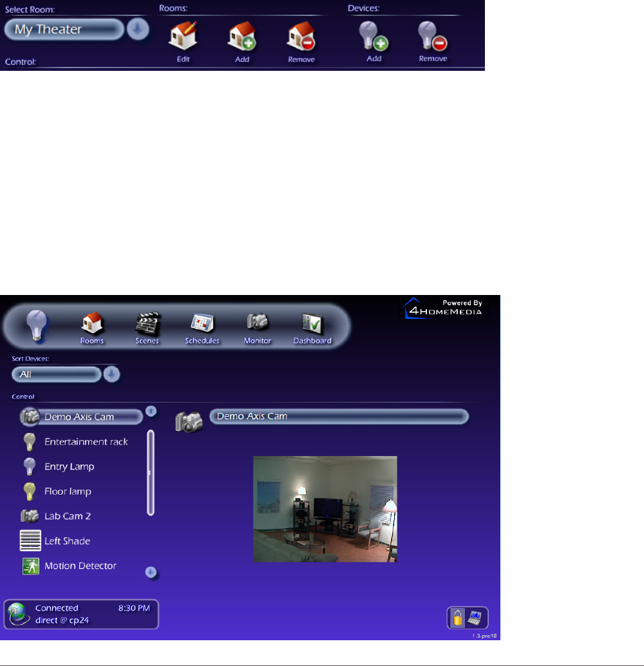Open the Devices lightbulb tab
This screenshot has height=666, width=644.
point(37,326)
